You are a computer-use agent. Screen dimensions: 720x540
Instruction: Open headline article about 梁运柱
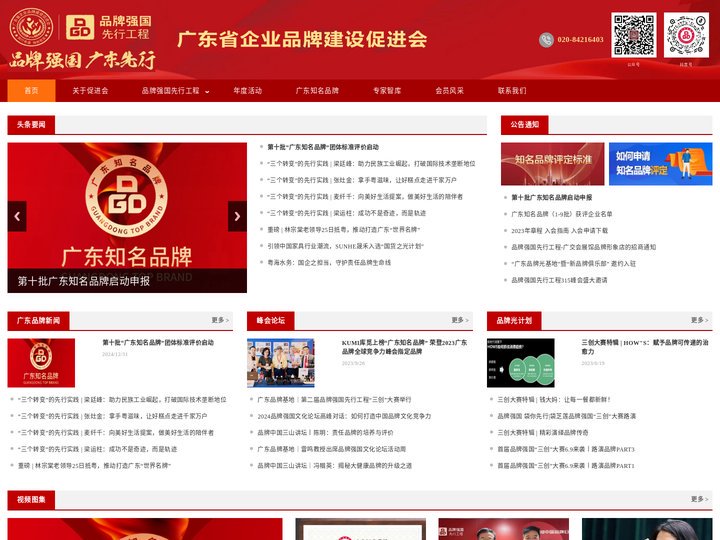point(347,213)
